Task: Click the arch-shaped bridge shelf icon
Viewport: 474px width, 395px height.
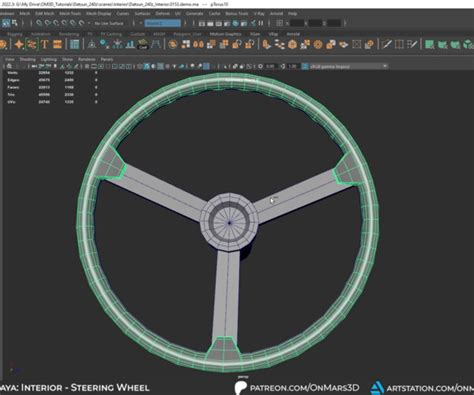Action: tap(156, 44)
